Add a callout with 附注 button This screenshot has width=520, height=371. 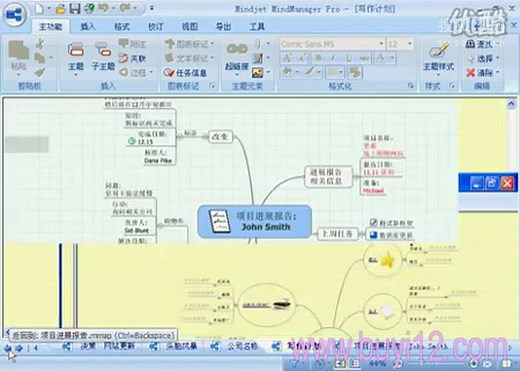(132, 44)
